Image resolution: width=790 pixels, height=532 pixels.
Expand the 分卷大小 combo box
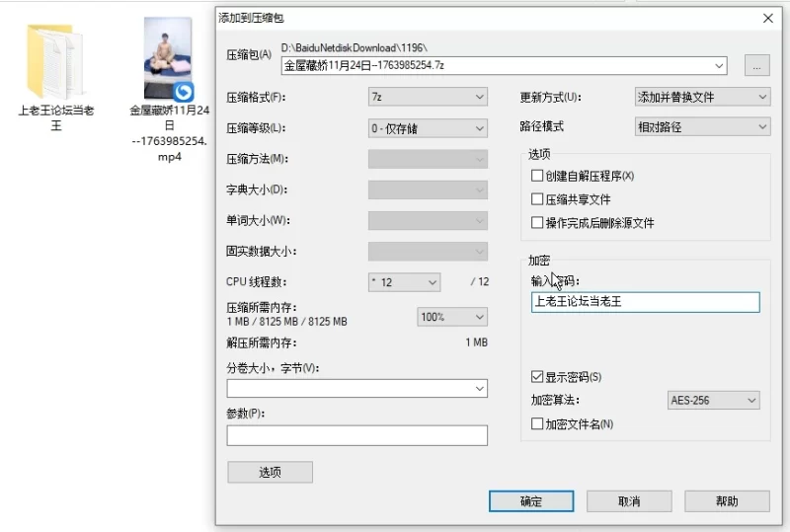479,389
